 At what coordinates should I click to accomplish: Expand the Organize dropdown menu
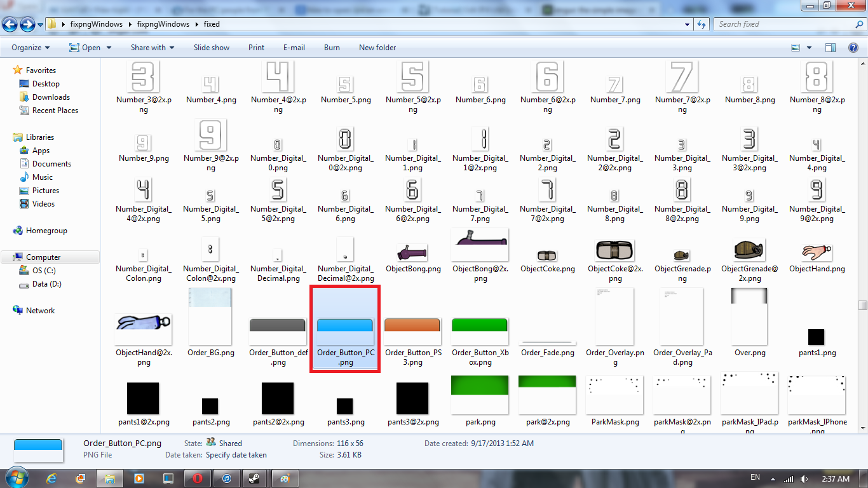31,48
